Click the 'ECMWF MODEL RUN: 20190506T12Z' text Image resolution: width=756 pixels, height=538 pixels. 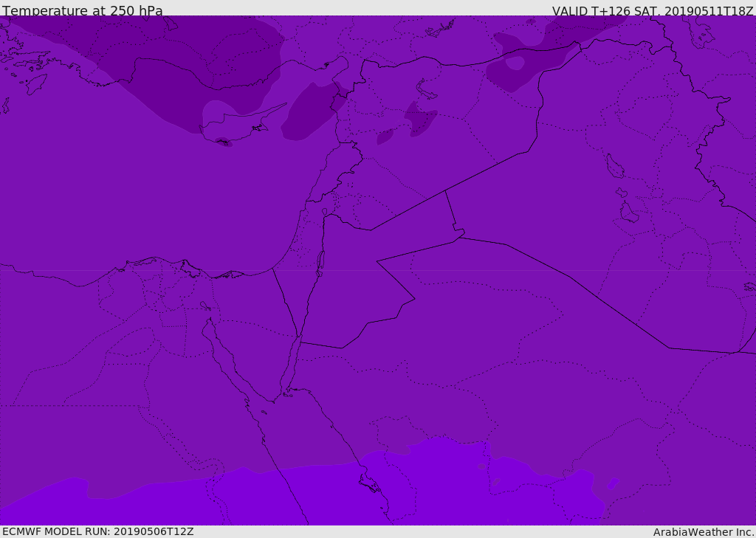(98, 532)
